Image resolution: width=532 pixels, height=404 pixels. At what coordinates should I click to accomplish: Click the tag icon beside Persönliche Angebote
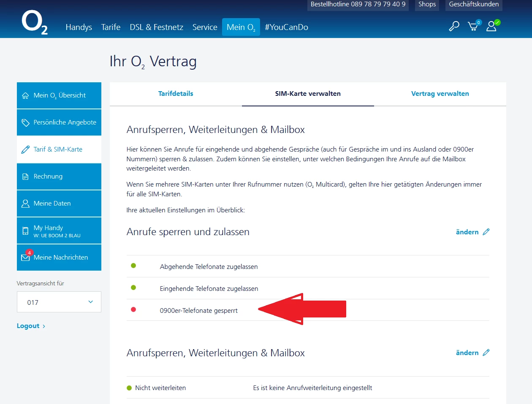25,122
